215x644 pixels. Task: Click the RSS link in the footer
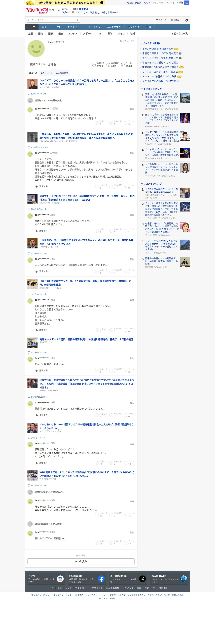pos(147,588)
